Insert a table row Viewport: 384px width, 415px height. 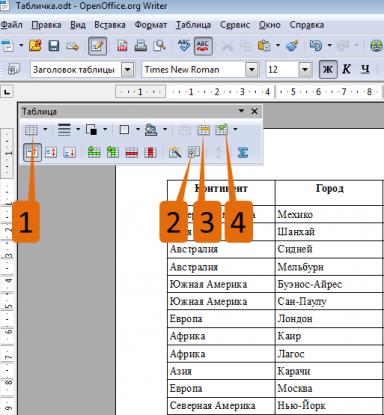(x=94, y=153)
